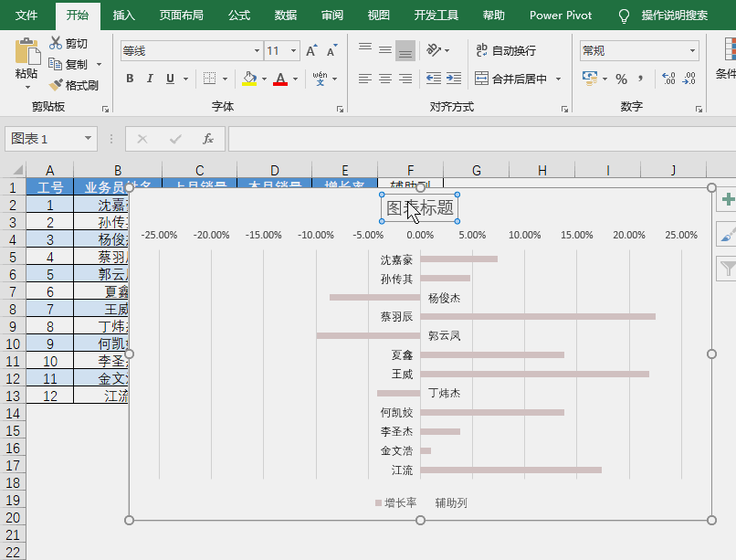Toggle underline formatting
The image size is (736, 560).
(x=171, y=79)
